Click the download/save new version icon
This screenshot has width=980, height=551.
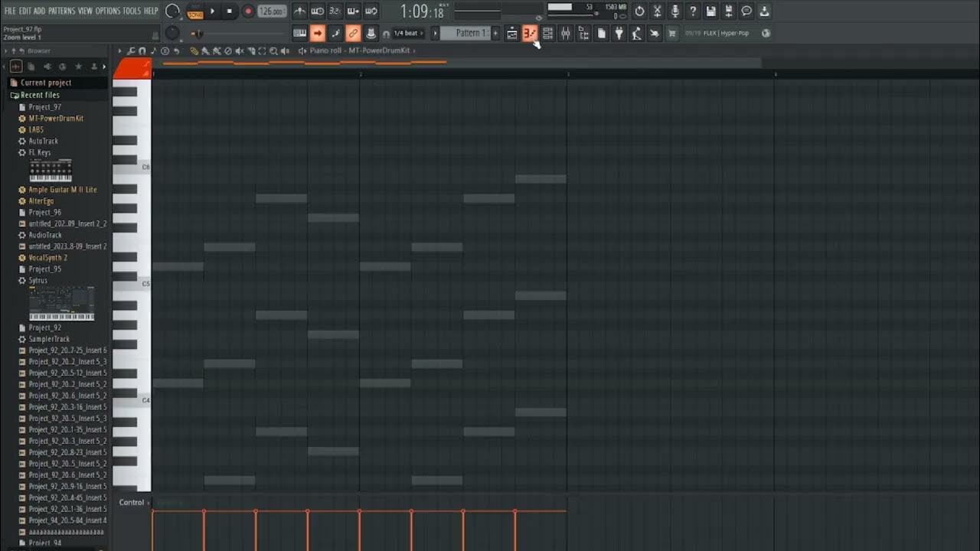[764, 11]
